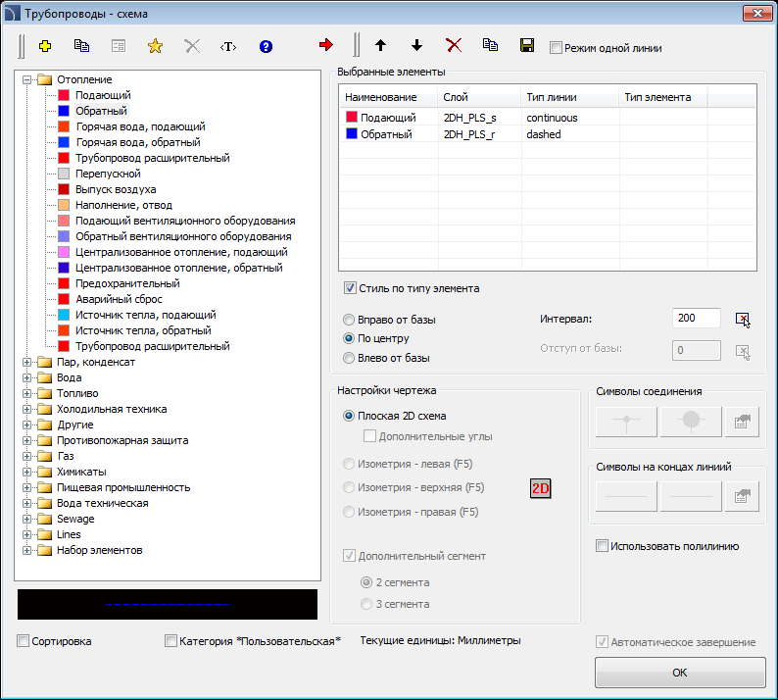Screen dimensions: 778x700
Task: Click blue swatch of Обратный in selected table
Action: pos(352,133)
